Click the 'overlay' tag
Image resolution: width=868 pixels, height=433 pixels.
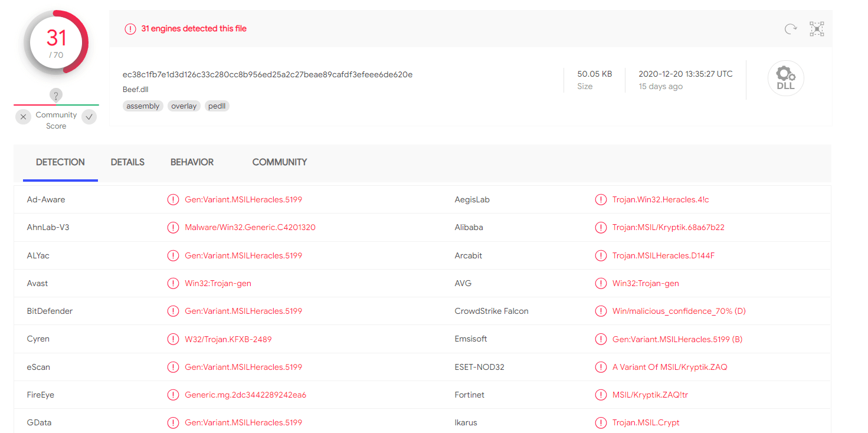[184, 106]
